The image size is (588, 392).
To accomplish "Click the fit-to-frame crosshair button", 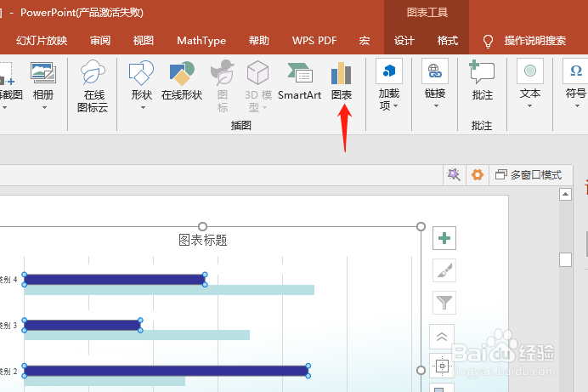I will 442,366.
